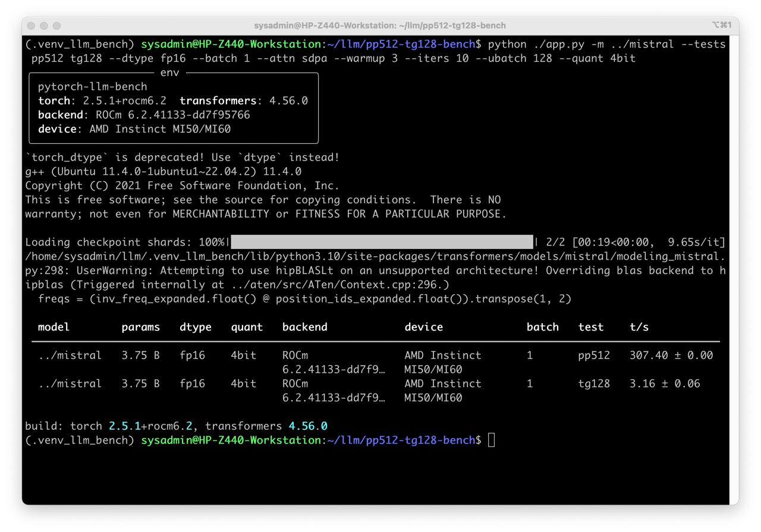Screen dimensions: 761x532
Task: Click 'AMD Instinct' device cell in tg128 row
Action: [443, 384]
